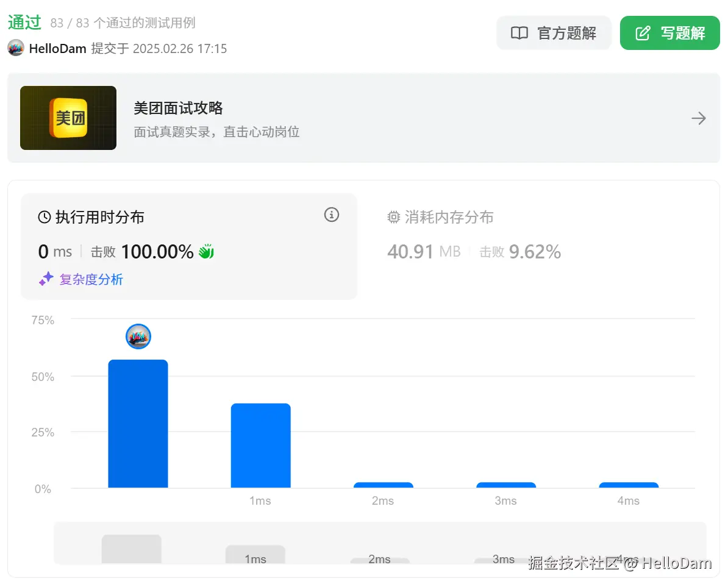The image size is (728, 587).
Task: Click the 83/83 passed test cases text
Action: point(120,23)
